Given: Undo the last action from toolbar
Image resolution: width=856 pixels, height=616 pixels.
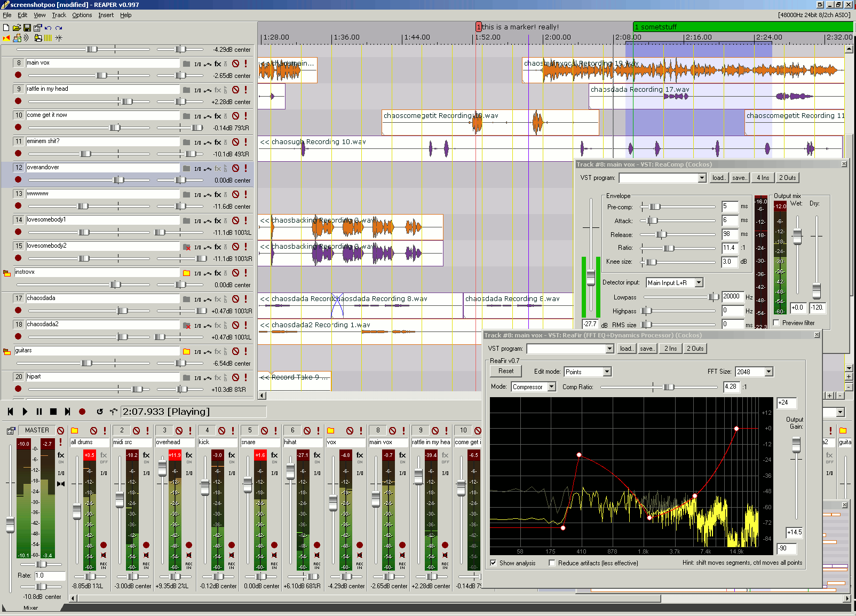Looking at the screenshot, I should (x=48, y=28).
